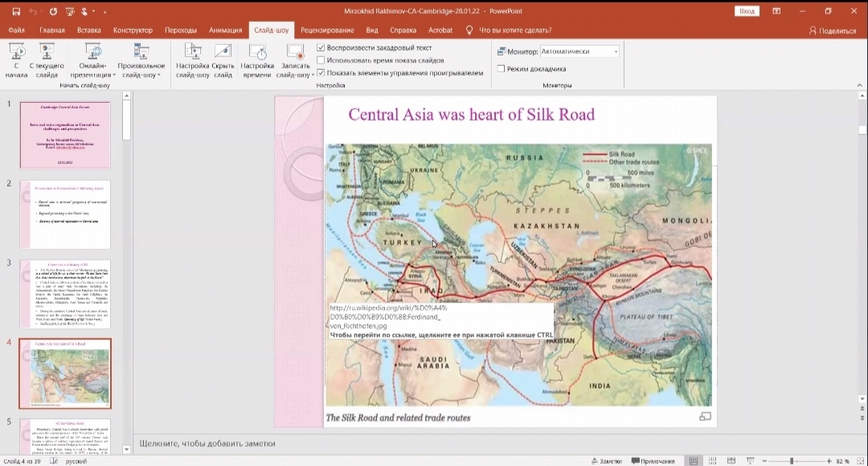Switch to the Переходы tab

[x=181, y=31]
